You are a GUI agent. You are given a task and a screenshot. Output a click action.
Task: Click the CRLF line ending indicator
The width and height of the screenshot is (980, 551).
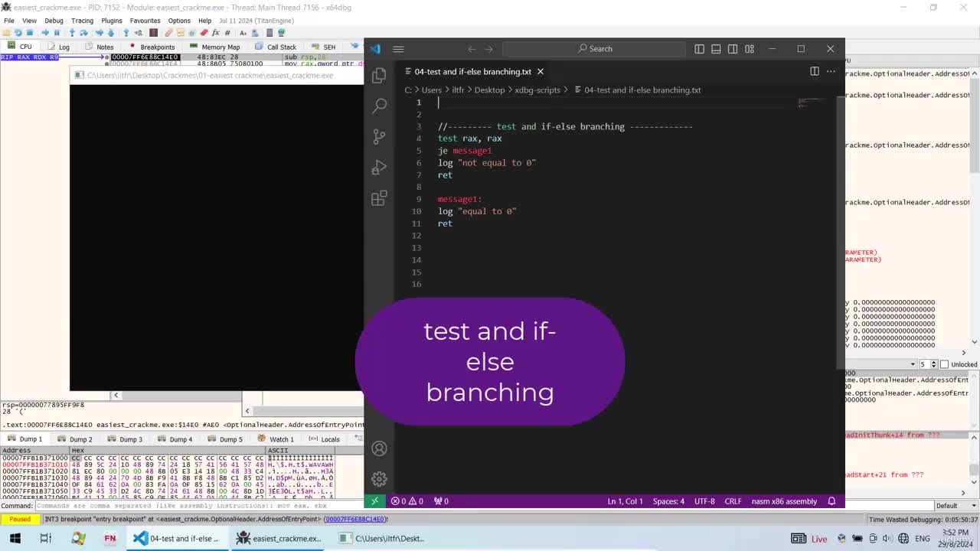click(x=733, y=501)
